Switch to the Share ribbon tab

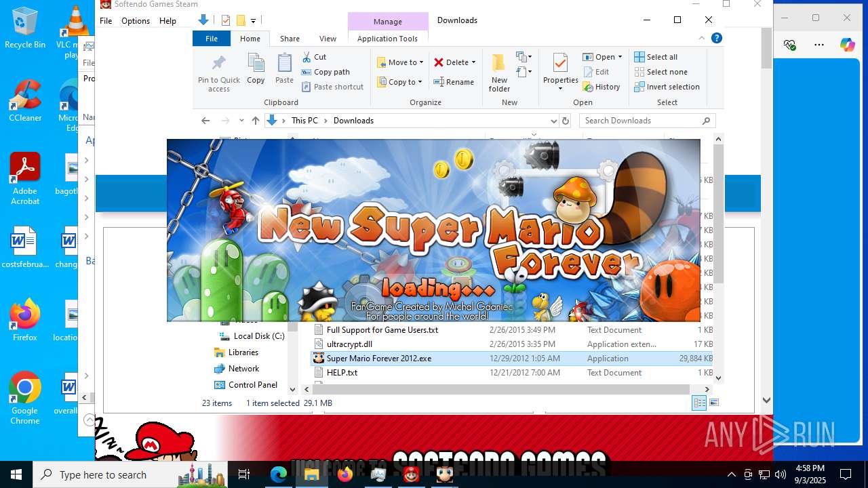coord(290,39)
